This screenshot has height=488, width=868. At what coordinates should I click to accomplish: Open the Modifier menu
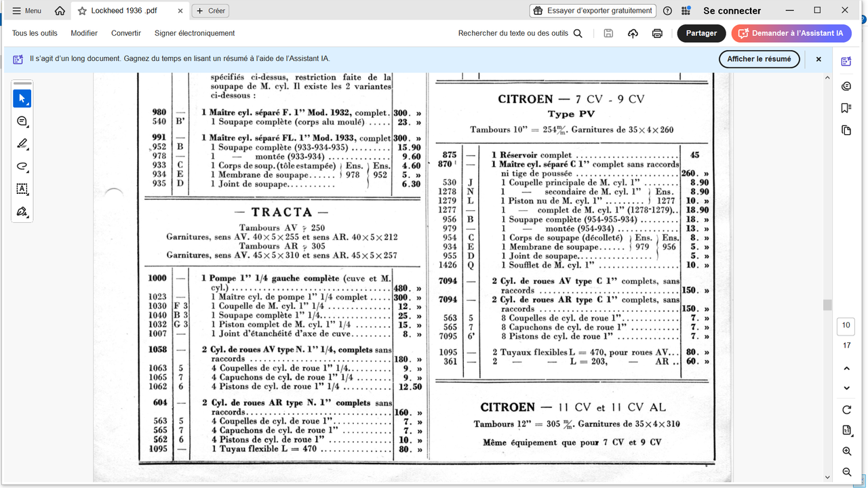84,33
